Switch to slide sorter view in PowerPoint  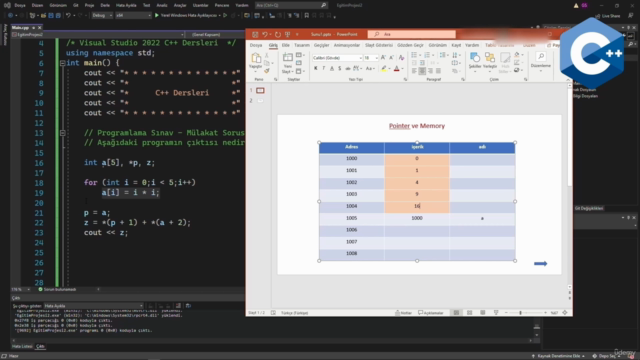[469, 313]
